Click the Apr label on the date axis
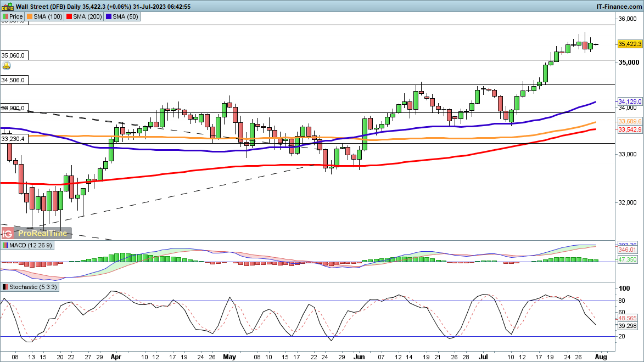Image resolution: width=644 pixels, height=362 pixels. pos(116,357)
